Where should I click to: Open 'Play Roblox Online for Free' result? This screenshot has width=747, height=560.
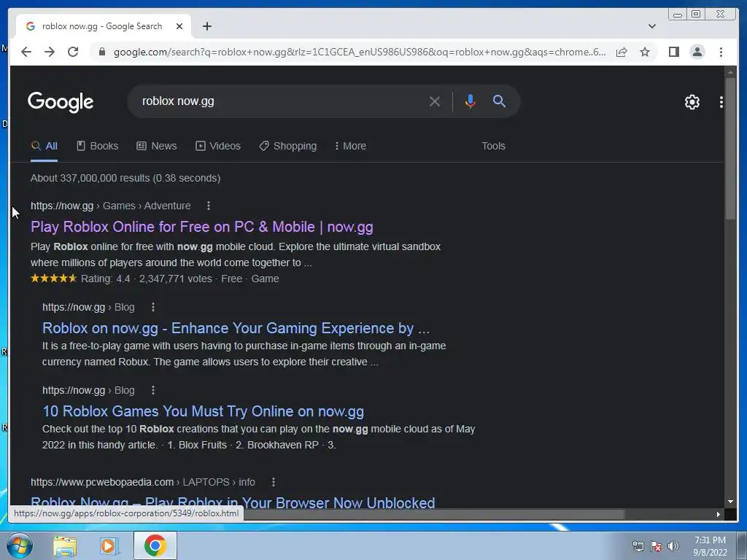(x=202, y=227)
